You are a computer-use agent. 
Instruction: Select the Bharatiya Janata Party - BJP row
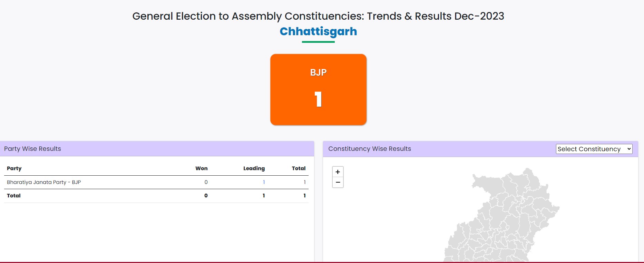[x=44, y=182]
